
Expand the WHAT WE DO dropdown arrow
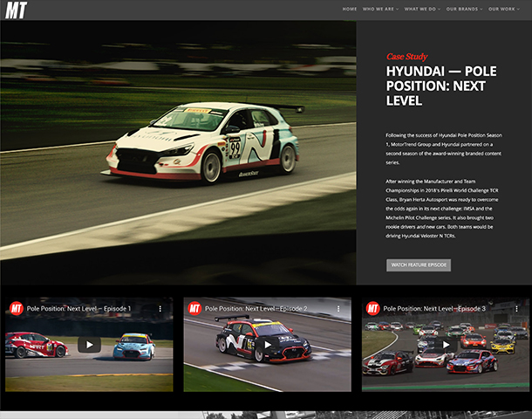point(439,10)
